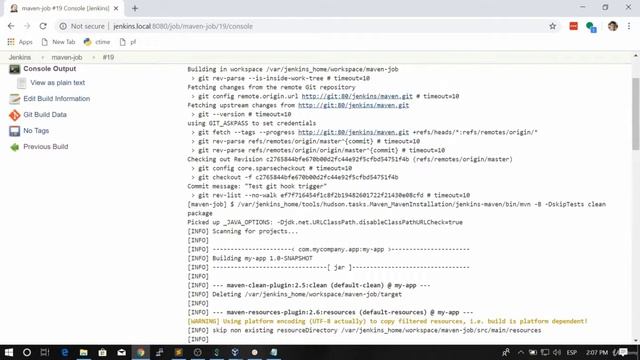Open the action center notification icon

click(x=623, y=352)
